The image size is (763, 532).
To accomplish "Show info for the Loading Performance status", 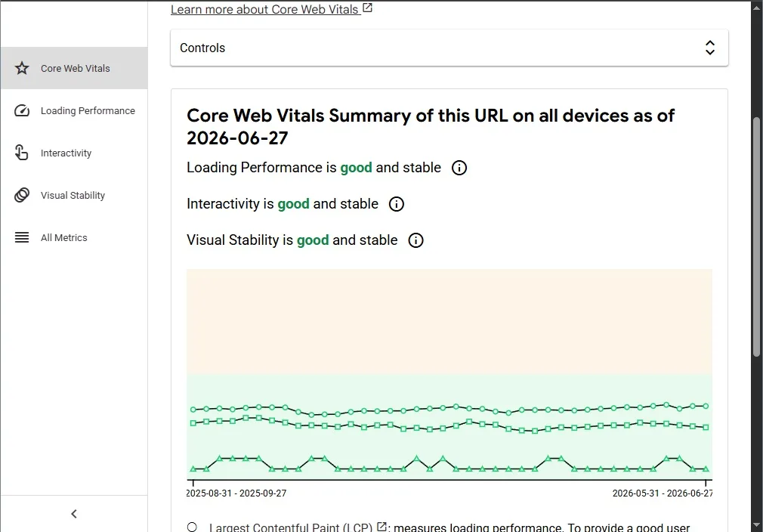I will click(459, 168).
